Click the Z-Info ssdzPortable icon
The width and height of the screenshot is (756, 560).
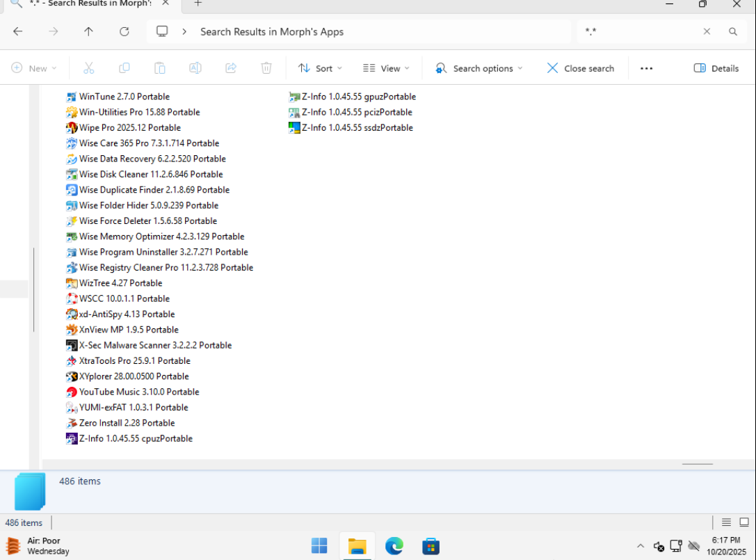click(294, 128)
